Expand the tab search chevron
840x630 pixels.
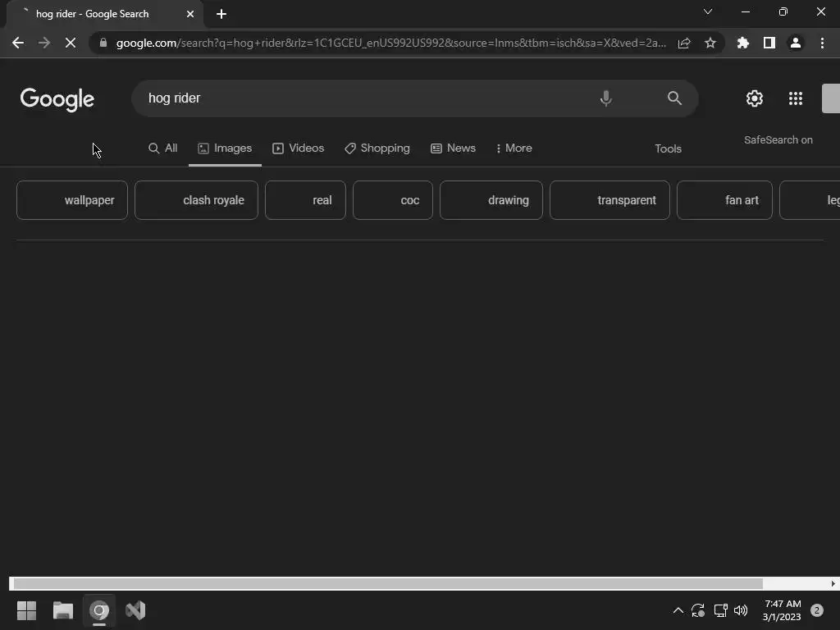pos(708,11)
